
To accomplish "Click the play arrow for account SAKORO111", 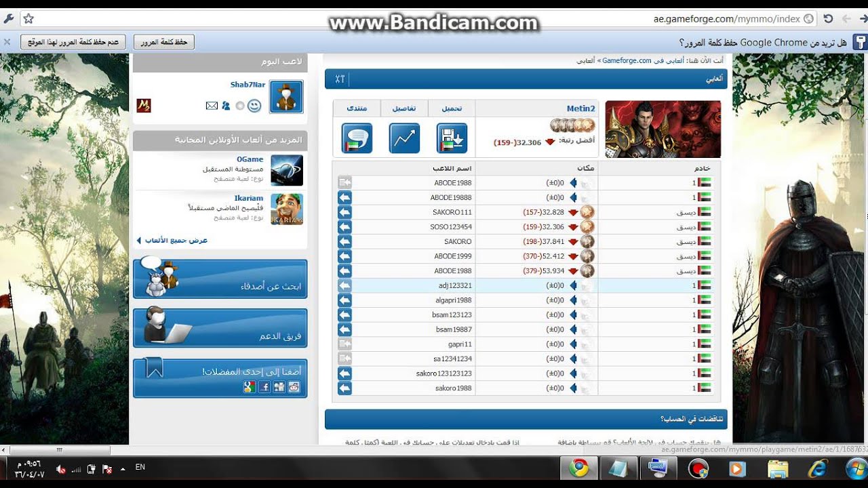I will point(344,212).
